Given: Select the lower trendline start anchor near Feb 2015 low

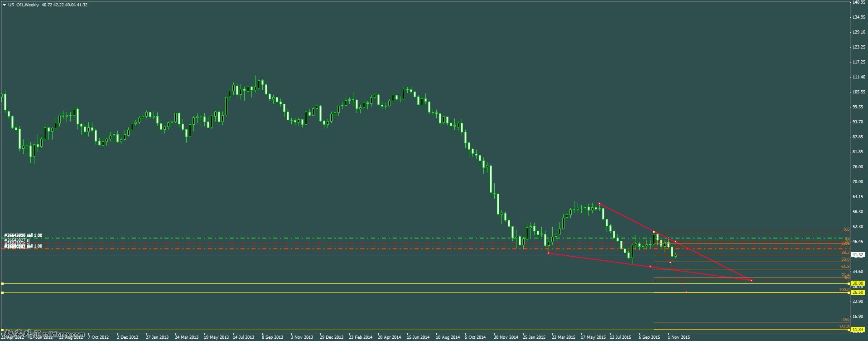Looking at the screenshot, I should click(549, 253).
